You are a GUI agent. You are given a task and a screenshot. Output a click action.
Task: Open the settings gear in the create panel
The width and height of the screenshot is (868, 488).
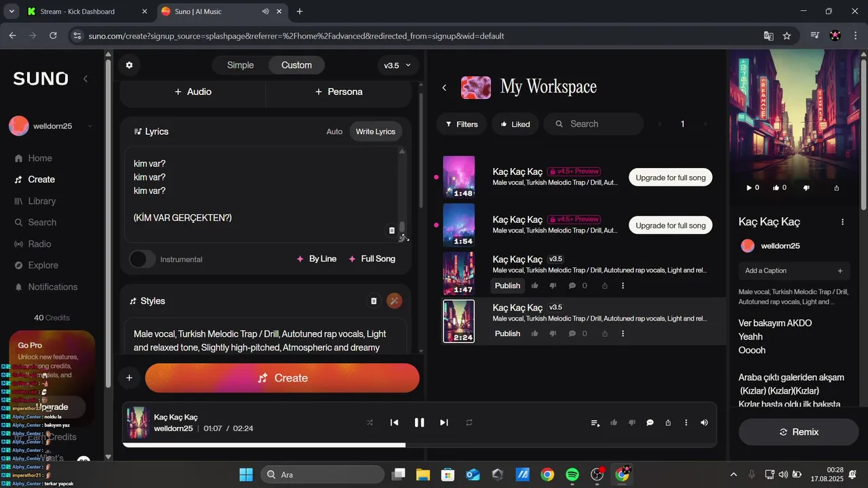coord(130,65)
